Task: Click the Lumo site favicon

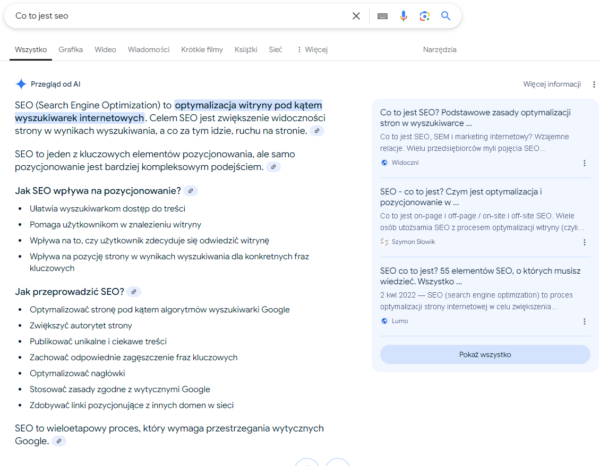Action: coord(384,321)
